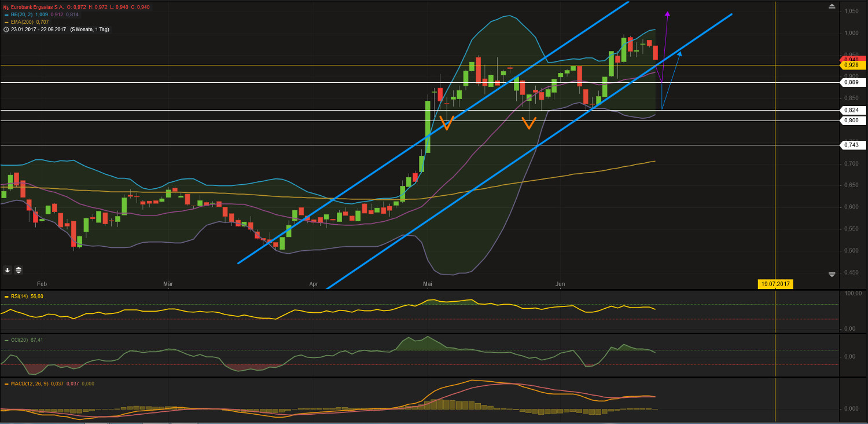The image size is (868, 424).
Task: Select the yellow 0,928 price level tag
Action: point(853,65)
